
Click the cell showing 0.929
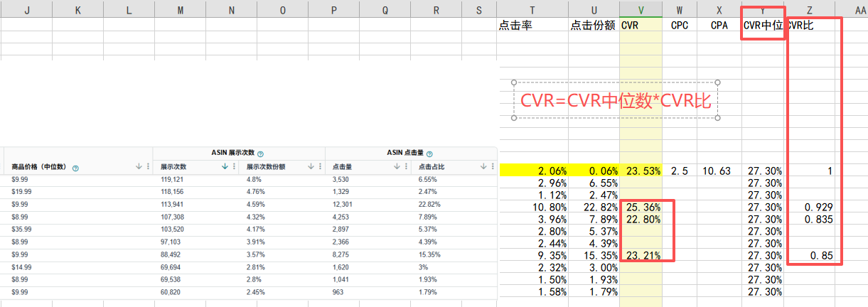tap(818, 207)
